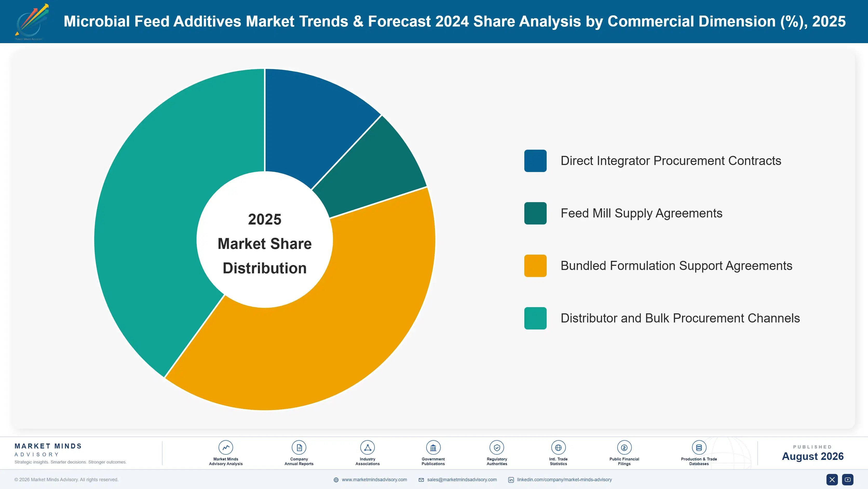Click the envelope icon beside sales email
The width and height of the screenshot is (868, 489).
421,480
